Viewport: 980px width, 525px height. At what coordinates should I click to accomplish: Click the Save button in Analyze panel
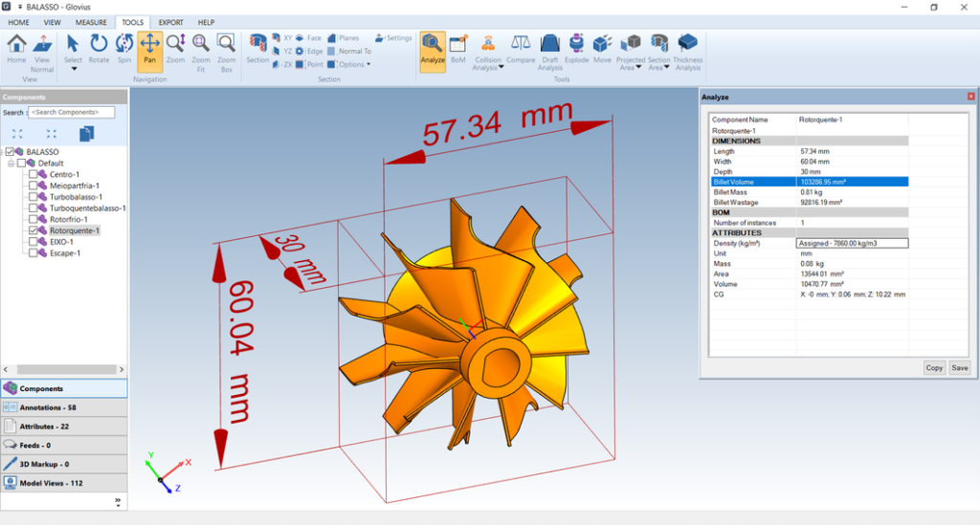pos(959,367)
